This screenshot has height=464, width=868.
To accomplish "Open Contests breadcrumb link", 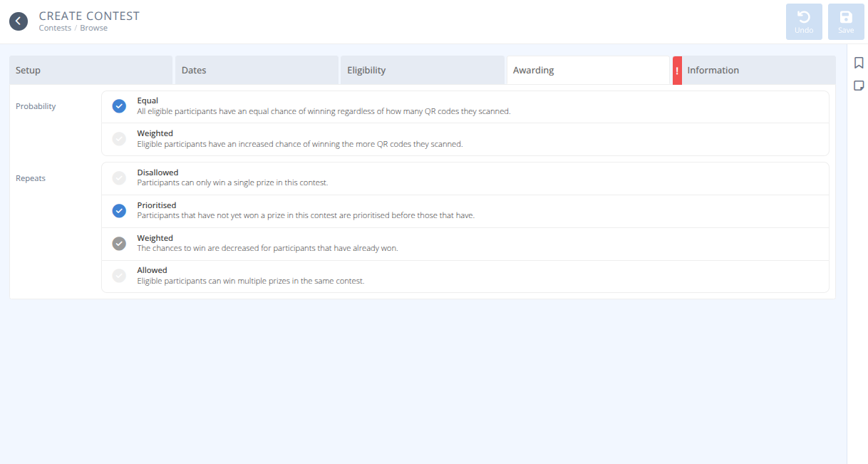I will (x=55, y=29).
